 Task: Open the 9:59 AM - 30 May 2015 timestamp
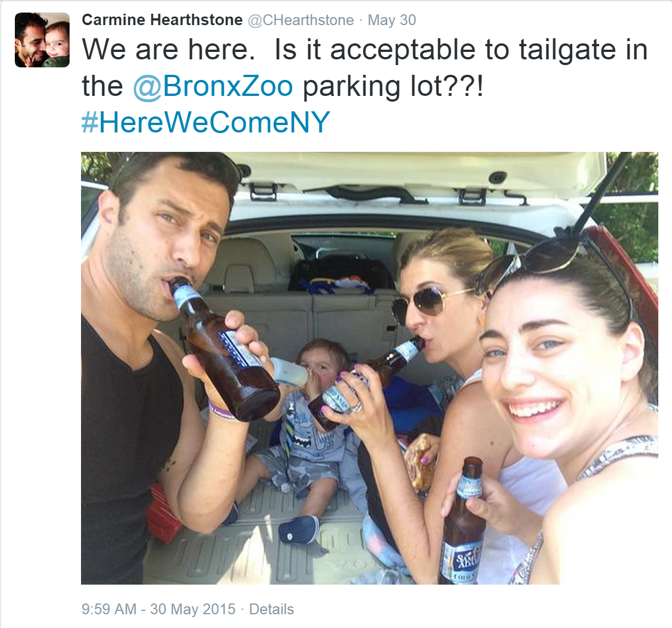tap(159, 609)
